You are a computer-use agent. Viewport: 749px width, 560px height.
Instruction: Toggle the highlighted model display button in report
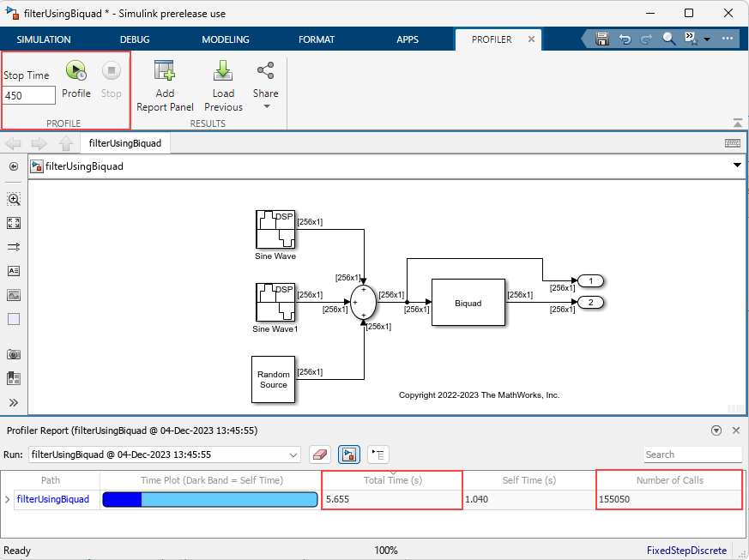348,455
